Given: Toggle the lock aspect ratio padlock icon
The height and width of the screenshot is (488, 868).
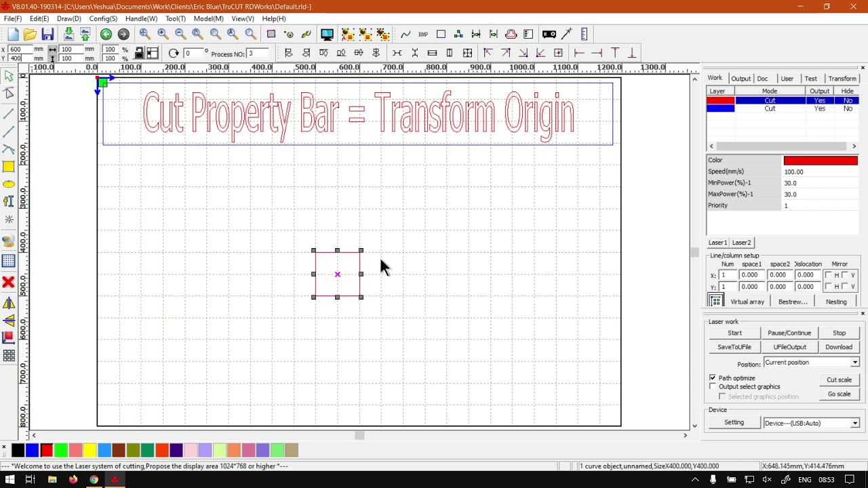Looking at the screenshot, I should [x=139, y=54].
